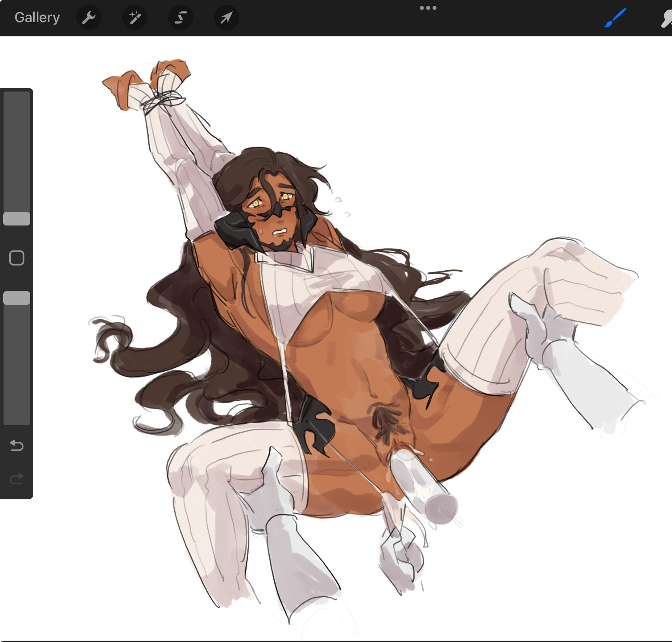Select the blue Brush tool

tap(615, 18)
